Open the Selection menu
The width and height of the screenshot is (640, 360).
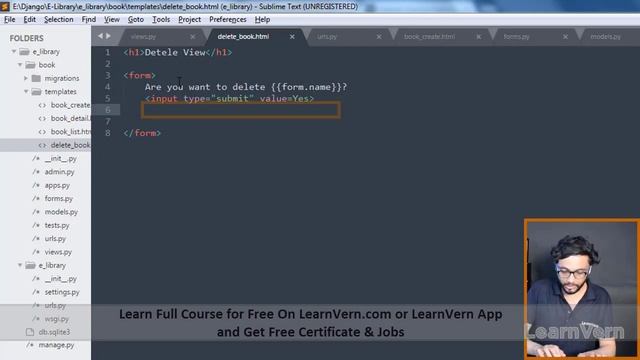[x=58, y=20]
